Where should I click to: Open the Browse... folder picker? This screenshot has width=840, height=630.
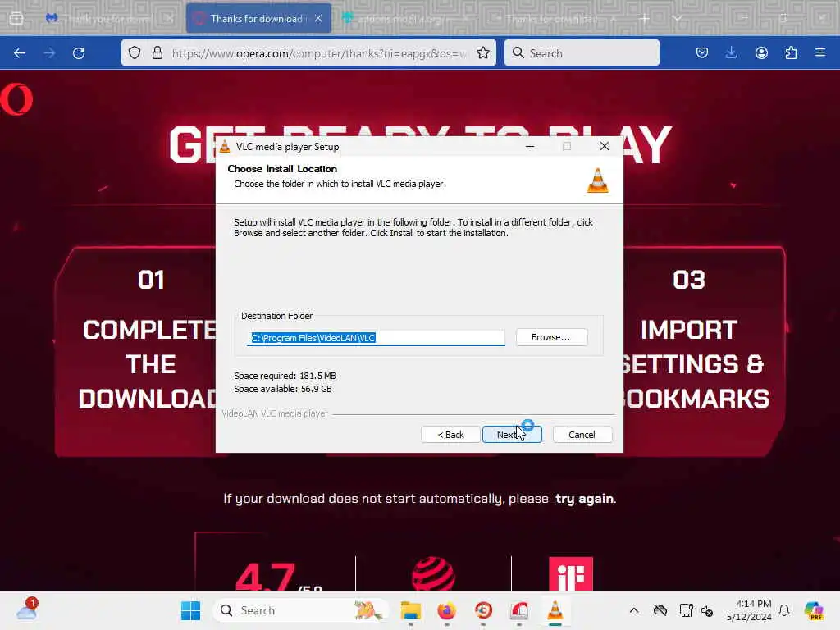[x=551, y=337]
